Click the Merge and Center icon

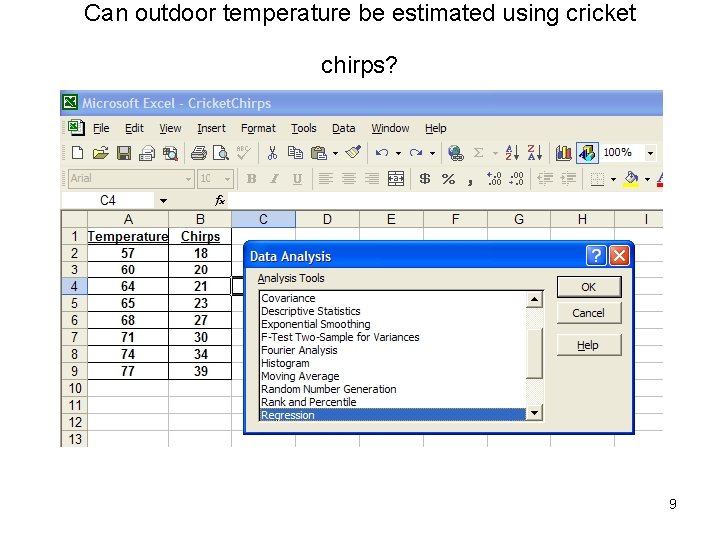pyautogui.click(x=396, y=179)
